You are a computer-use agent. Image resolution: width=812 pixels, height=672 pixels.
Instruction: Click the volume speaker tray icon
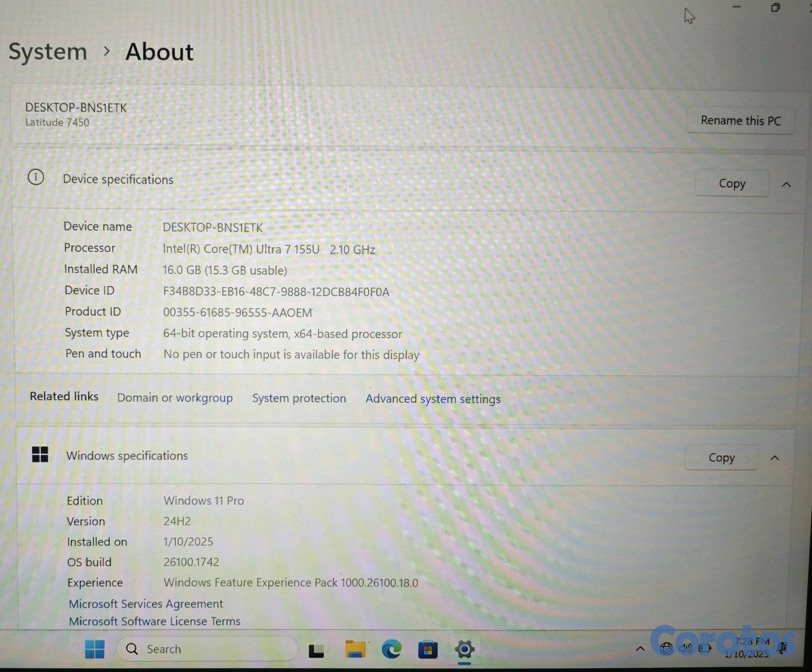pos(685,649)
